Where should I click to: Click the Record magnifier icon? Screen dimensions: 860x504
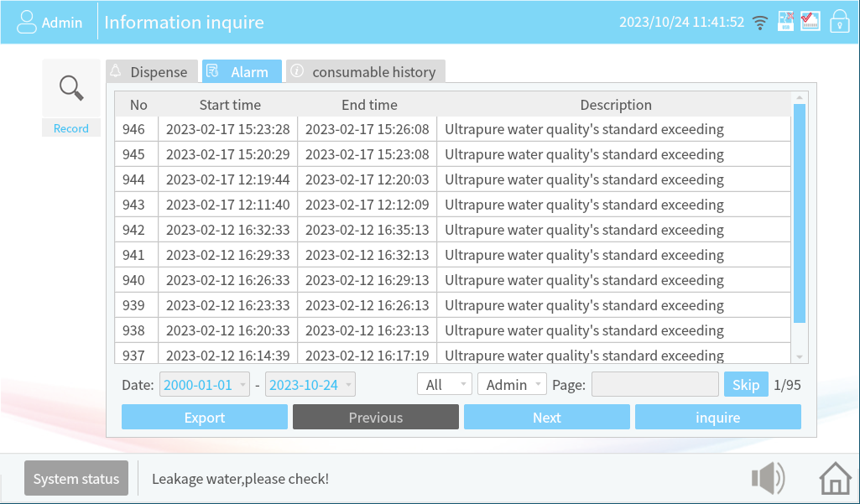(71, 88)
